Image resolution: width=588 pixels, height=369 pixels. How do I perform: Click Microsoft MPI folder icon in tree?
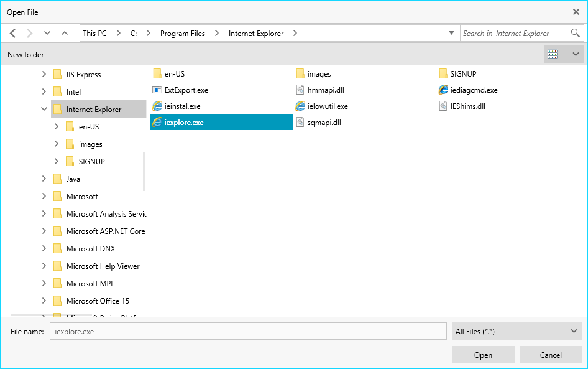click(x=57, y=283)
